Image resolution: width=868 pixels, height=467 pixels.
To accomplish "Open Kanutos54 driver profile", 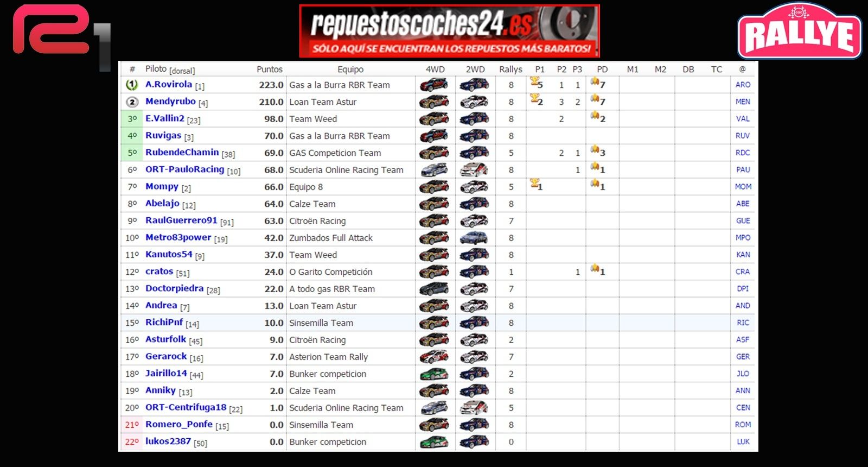I will (169, 254).
